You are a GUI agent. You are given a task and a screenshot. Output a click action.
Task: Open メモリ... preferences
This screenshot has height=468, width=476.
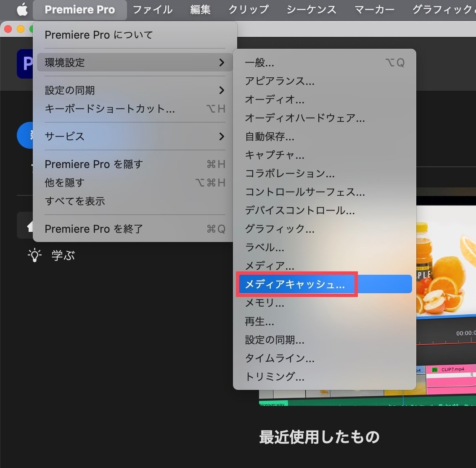(x=324, y=303)
